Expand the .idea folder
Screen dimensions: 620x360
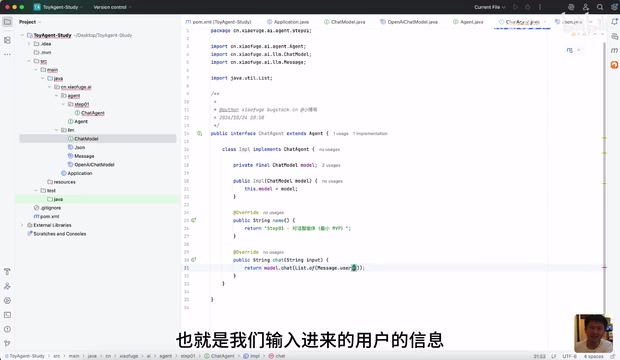pyautogui.click(x=29, y=44)
